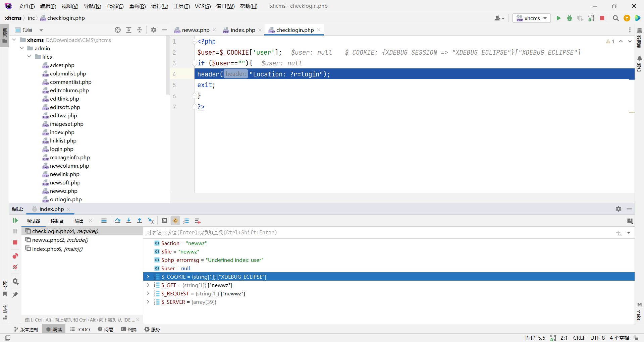Viewport: 644px width, 342px height.
Task: Open watch expression history dropdown
Action: 629,233
